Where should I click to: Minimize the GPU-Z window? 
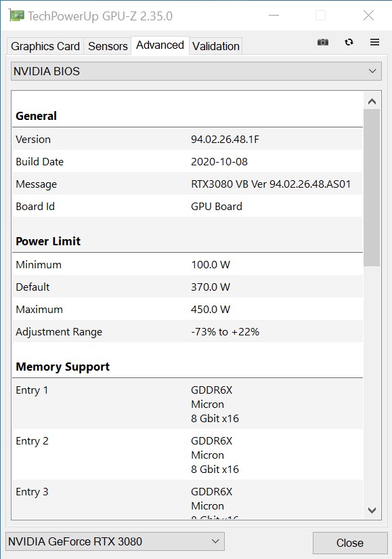click(274, 16)
